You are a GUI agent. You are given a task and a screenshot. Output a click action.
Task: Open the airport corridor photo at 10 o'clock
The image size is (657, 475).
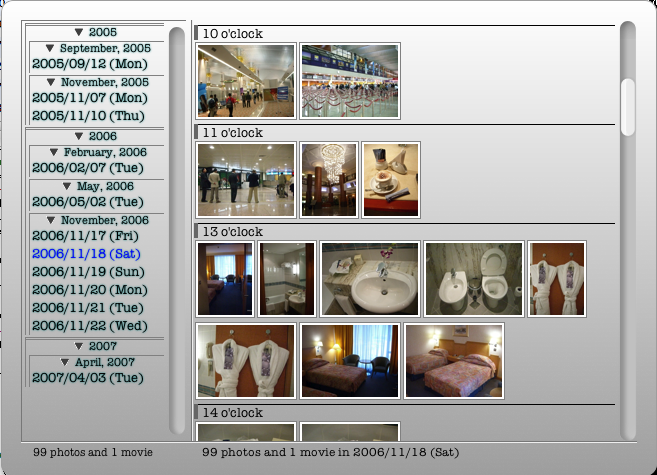[x=246, y=81]
